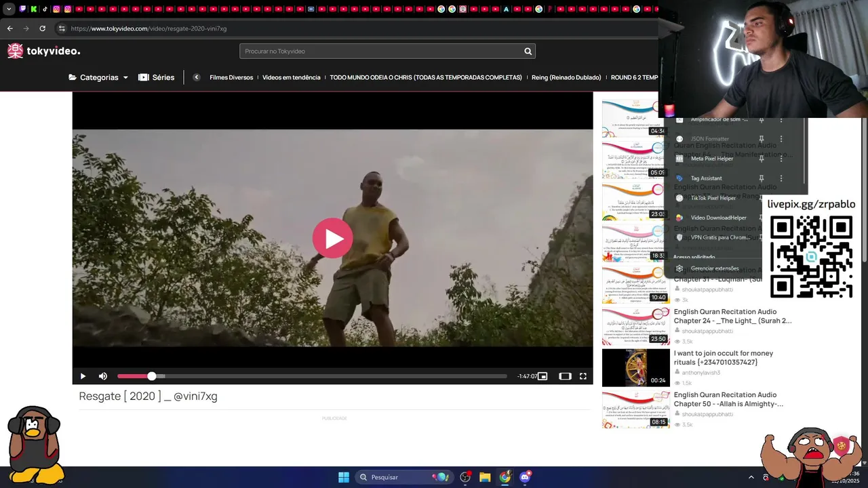Open more options for Tag Assistant
868x488 pixels.
coord(781,178)
